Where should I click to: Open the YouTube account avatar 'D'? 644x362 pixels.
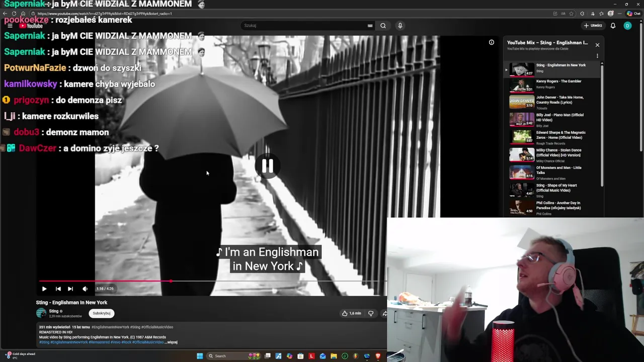point(627,26)
